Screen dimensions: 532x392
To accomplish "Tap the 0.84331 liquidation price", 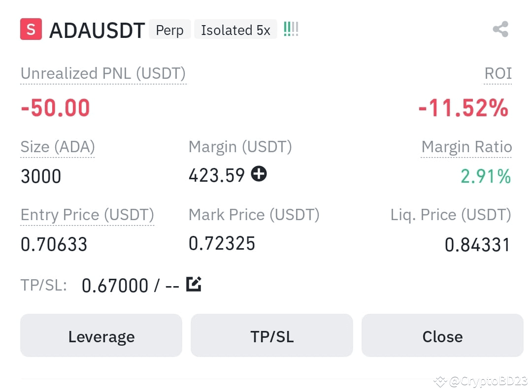I will [x=477, y=245].
